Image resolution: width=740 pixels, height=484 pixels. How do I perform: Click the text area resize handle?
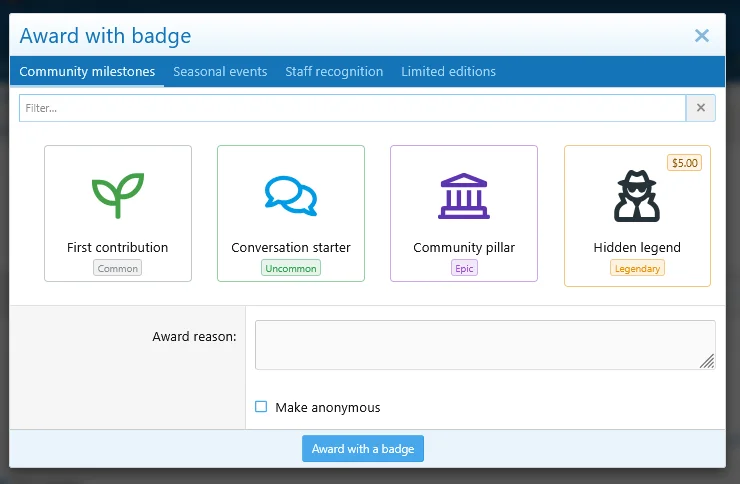coord(707,361)
